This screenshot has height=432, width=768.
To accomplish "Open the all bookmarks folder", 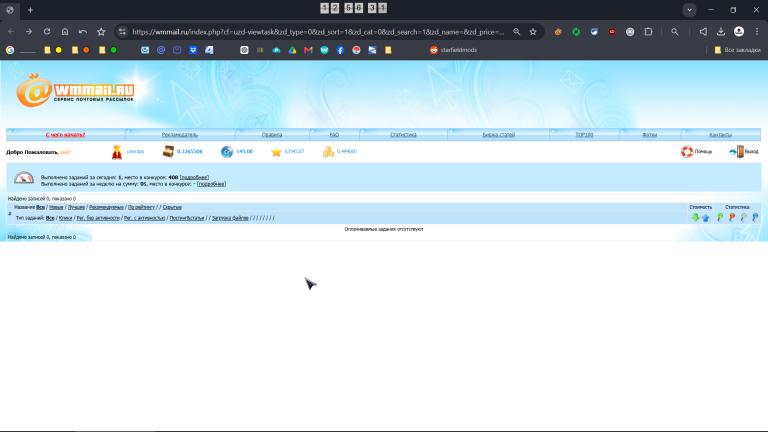I will [737, 50].
